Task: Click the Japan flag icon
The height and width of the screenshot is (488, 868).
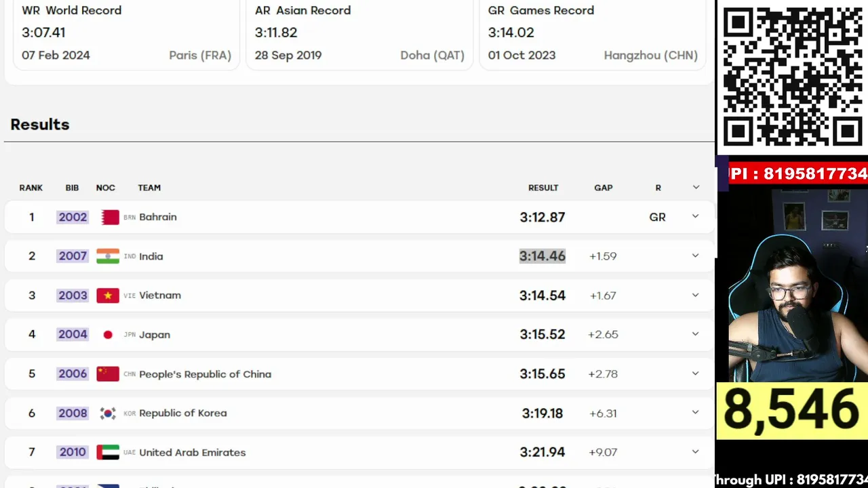Action: tap(108, 335)
